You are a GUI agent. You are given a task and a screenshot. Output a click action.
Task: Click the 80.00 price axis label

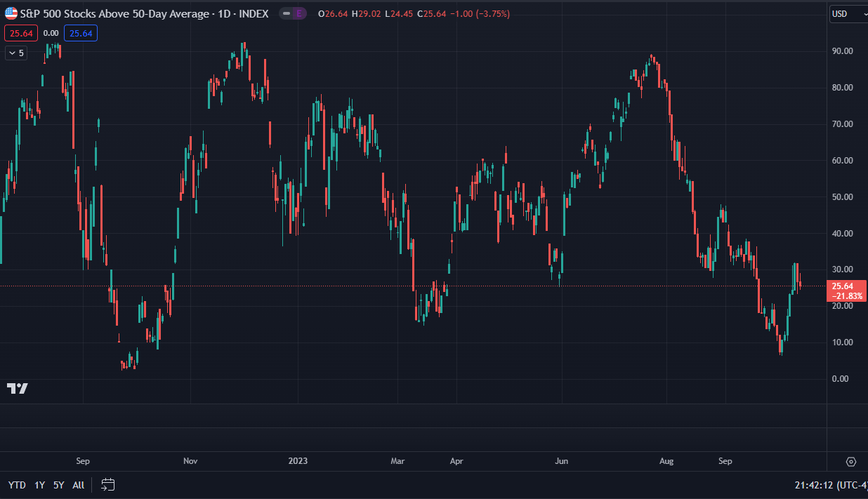point(842,88)
